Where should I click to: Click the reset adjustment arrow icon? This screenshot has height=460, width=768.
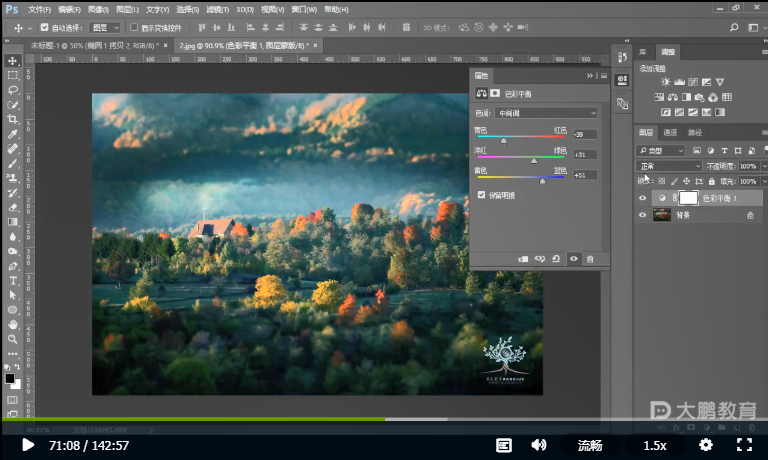pos(556,259)
